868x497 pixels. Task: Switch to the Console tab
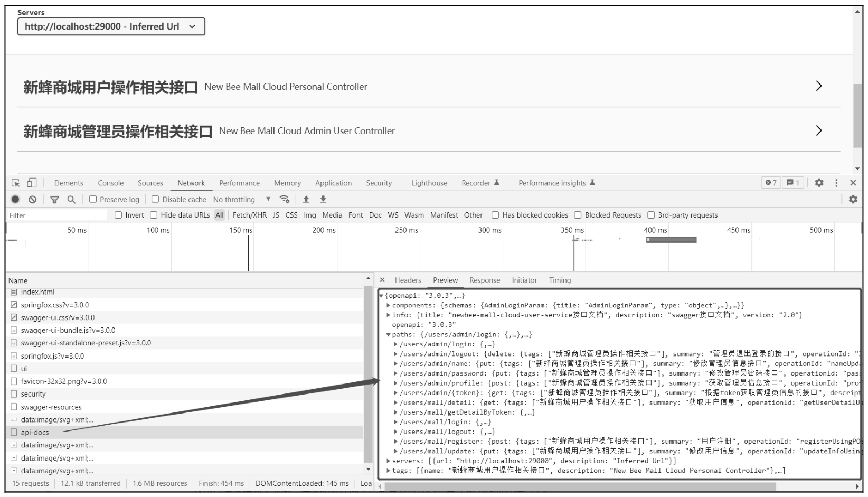click(x=110, y=183)
